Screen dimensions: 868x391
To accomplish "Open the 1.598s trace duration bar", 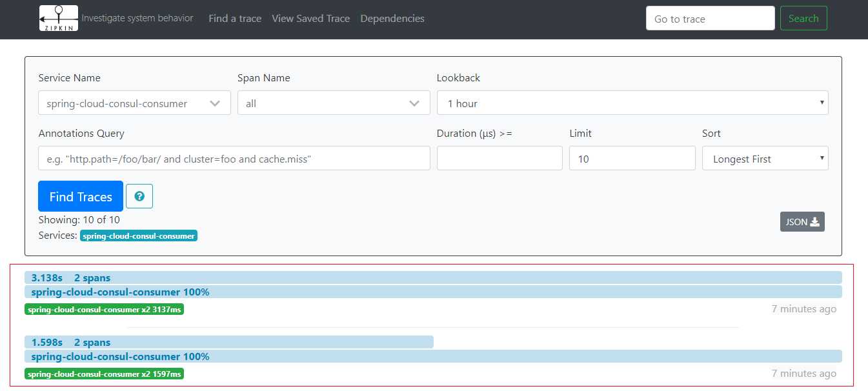I will point(229,342).
